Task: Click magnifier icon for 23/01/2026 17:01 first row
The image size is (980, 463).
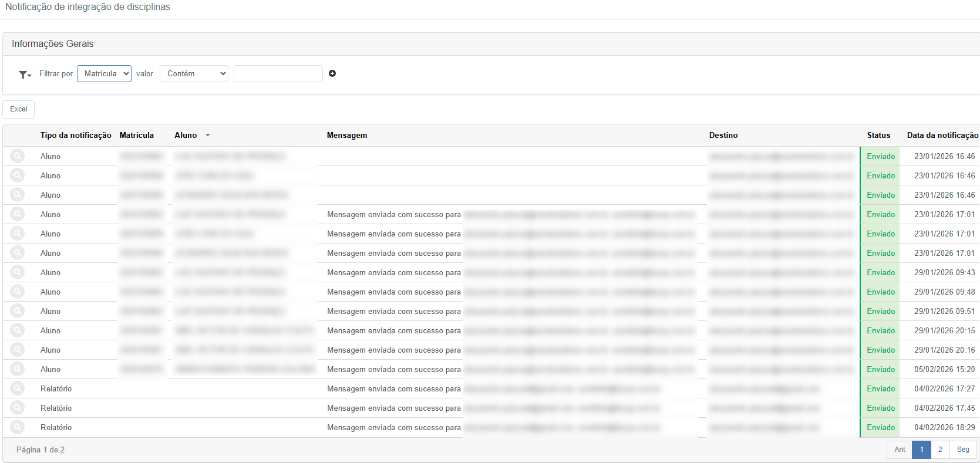Action: 18,214
